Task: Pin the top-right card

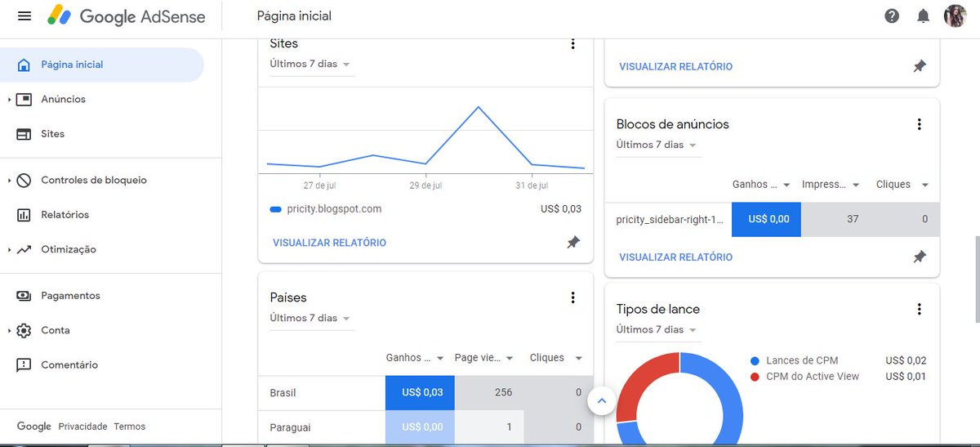Action: [x=920, y=66]
